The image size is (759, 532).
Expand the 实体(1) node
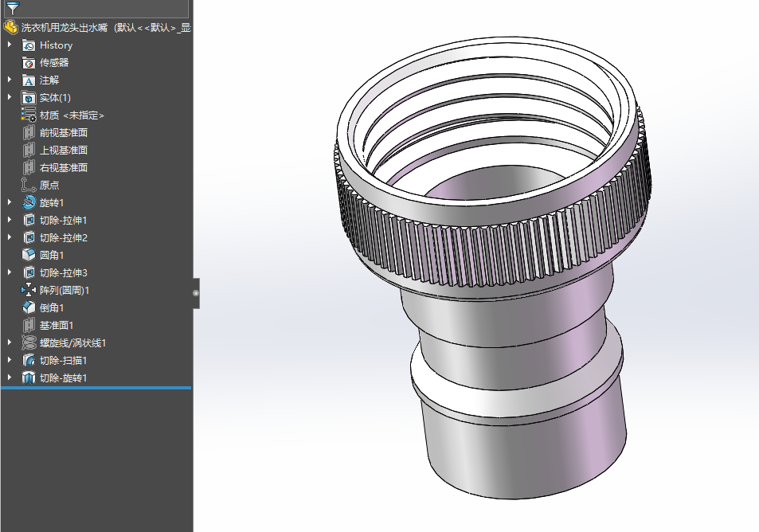[x=10, y=97]
